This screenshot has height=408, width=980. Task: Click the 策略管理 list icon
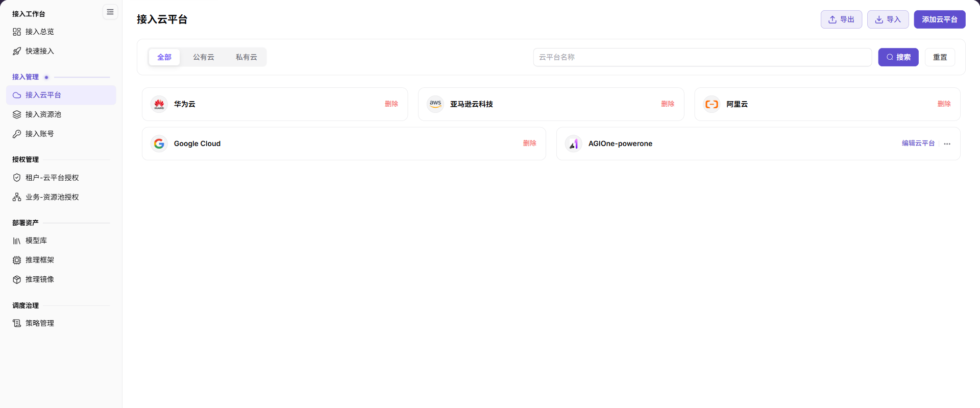point(17,323)
